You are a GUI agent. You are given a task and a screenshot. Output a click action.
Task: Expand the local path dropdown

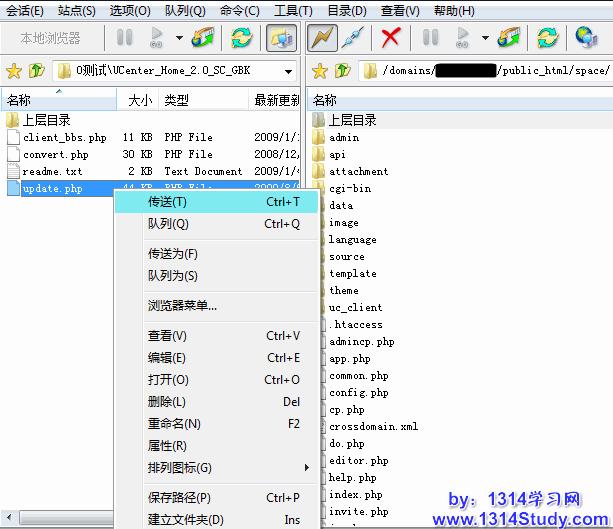[288, 72]
